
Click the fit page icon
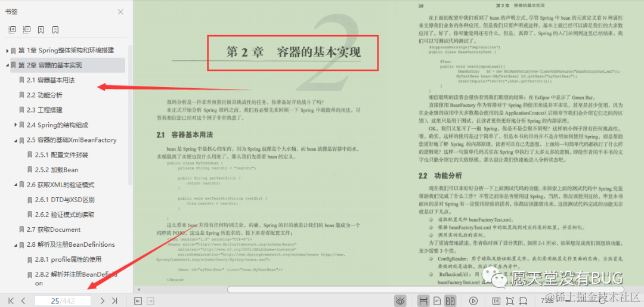(510, 301)
